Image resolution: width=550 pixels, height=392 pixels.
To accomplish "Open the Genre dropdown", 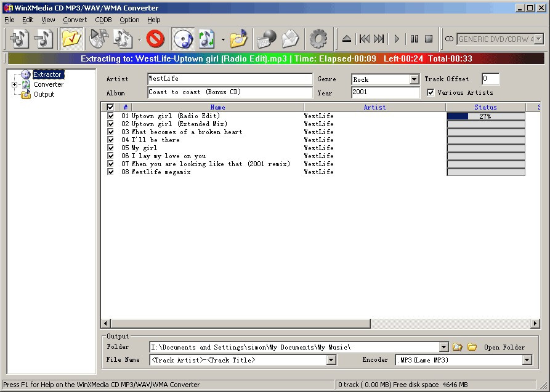I will click(x=415, y=79).
